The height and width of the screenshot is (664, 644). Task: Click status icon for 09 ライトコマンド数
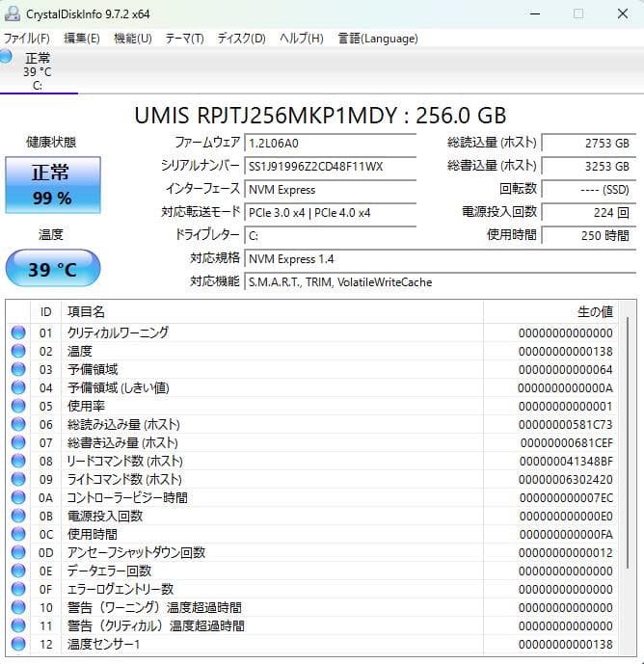click(18, 479)
